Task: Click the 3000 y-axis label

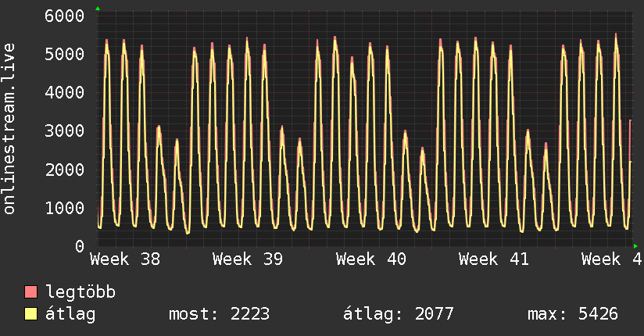Action: click(65, 131)
